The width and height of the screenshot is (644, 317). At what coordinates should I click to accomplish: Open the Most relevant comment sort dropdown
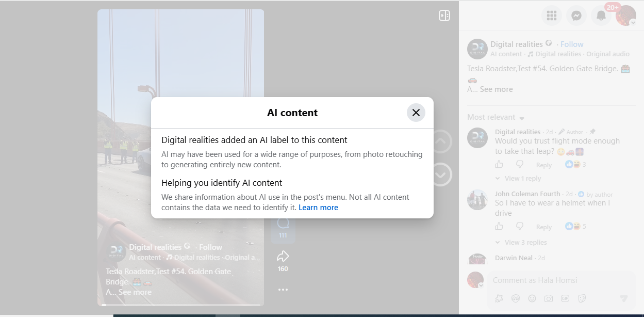(496, 117)
